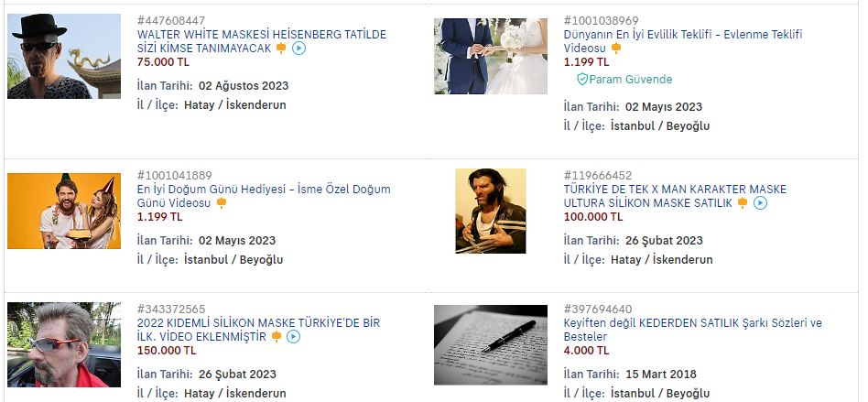This screenshot has height=402, width=868.
Task: Open Walter White Maskesi Heisenberg listing title
Action: [262, 41]
